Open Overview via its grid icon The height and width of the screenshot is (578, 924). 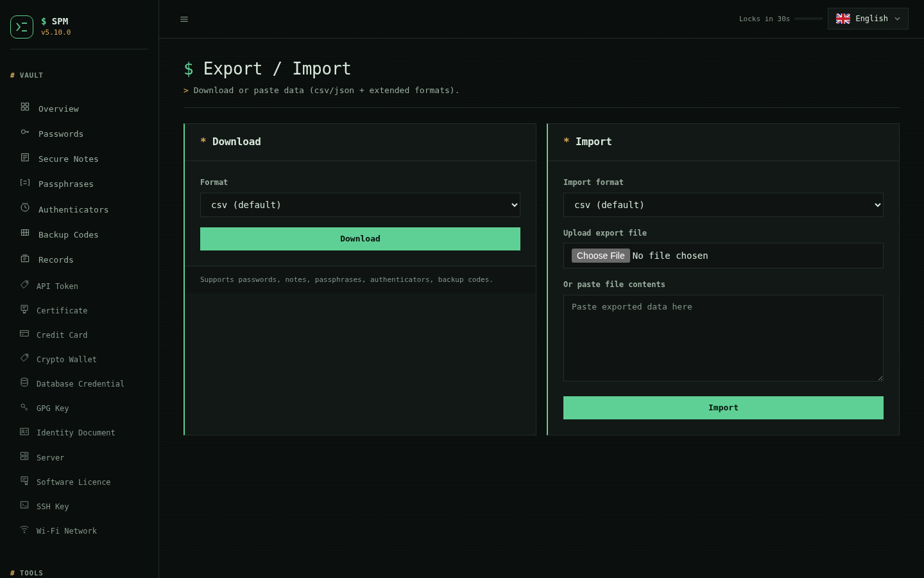click(25, 107)
